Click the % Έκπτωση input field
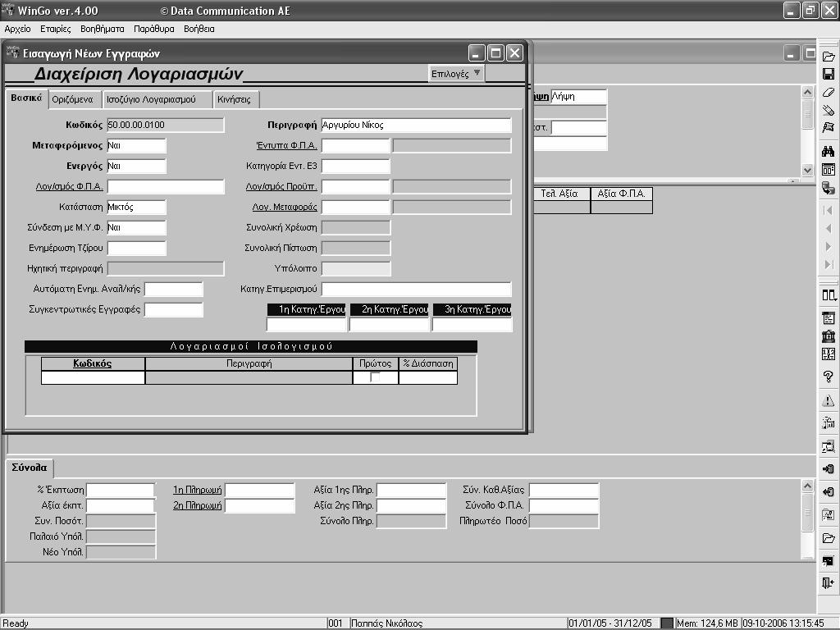Viewport: 840px width, 630px height. (x=121, y=490)
